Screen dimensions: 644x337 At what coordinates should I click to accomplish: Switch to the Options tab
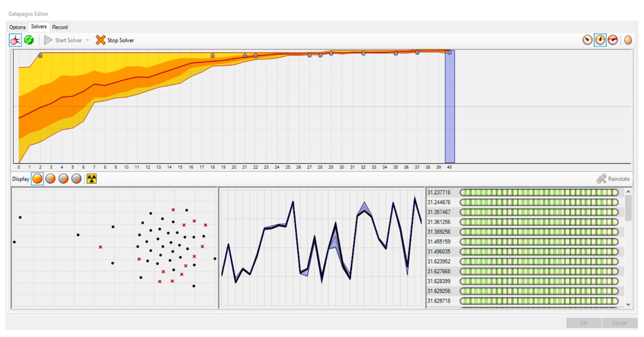(17, 27)
